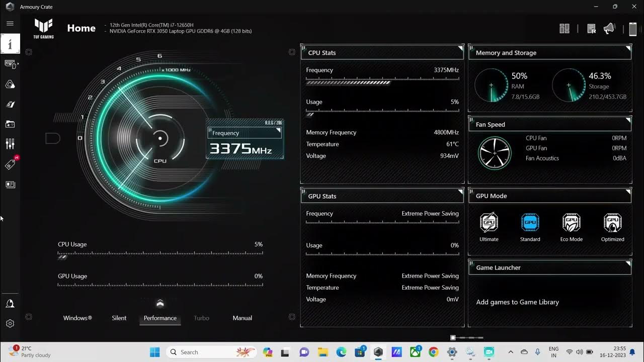Click Memory Frequency 4800MHz value
This screenshot has height=362, width=644.
point(446,133)
